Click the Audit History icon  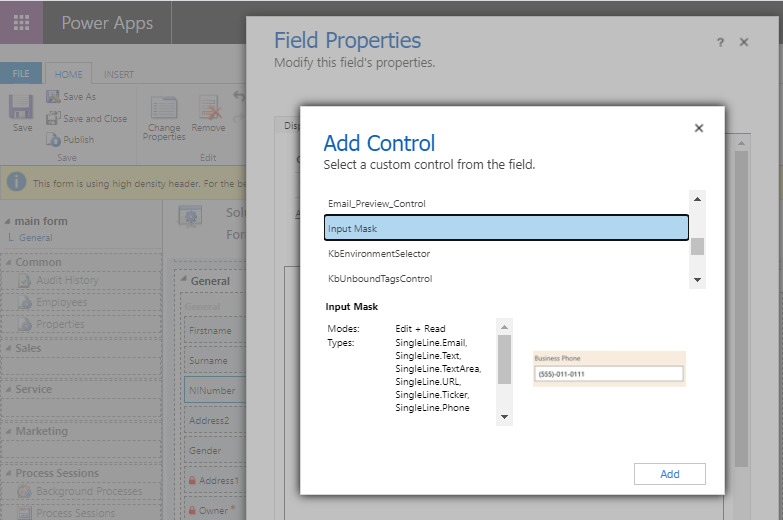click(24, 280)
